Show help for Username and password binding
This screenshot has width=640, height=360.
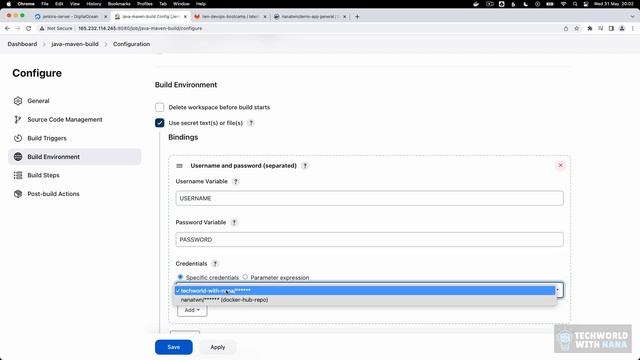[305, 166]
